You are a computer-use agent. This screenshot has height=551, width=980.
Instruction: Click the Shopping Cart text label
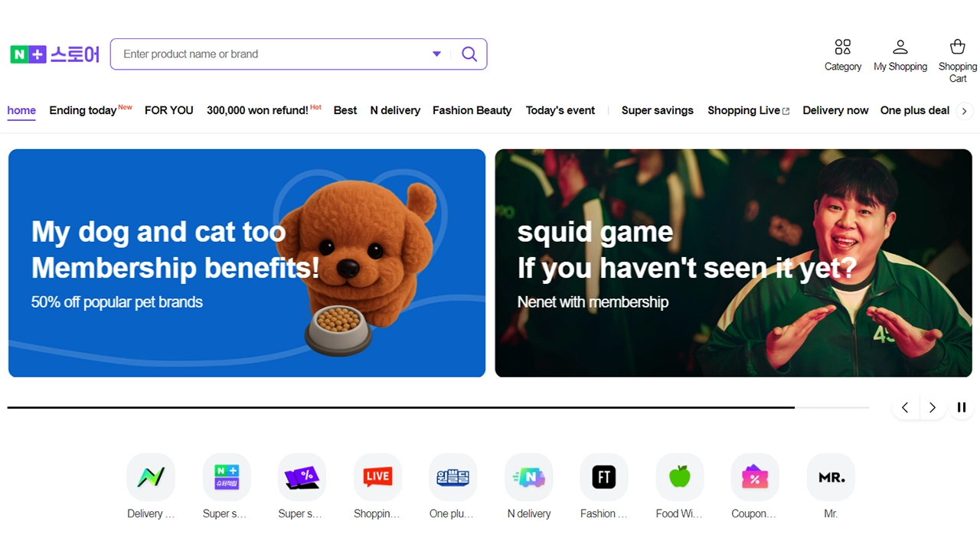pyautogui.click(x=958, y=73)
